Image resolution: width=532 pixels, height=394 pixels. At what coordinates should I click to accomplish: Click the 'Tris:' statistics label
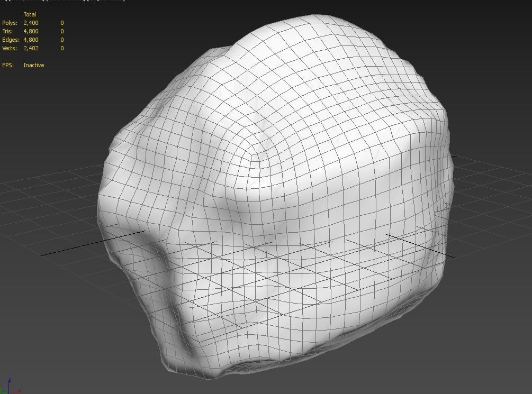[7, 31]
